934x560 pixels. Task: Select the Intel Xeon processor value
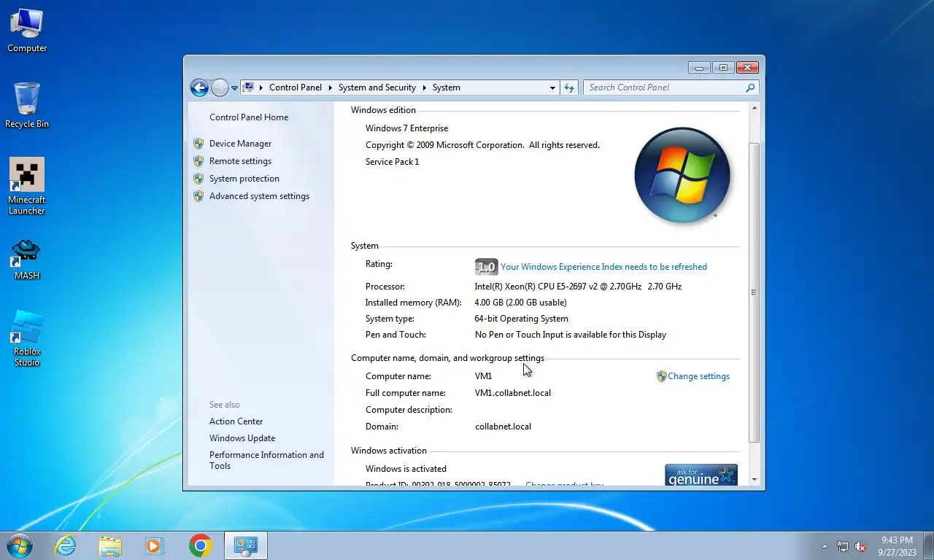click(x=578, y=287)
